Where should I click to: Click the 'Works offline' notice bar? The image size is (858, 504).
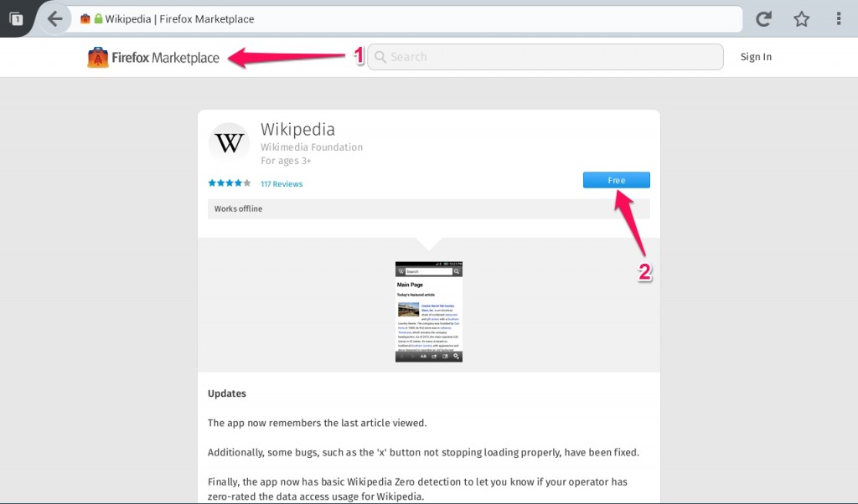[x=428, y=208]
